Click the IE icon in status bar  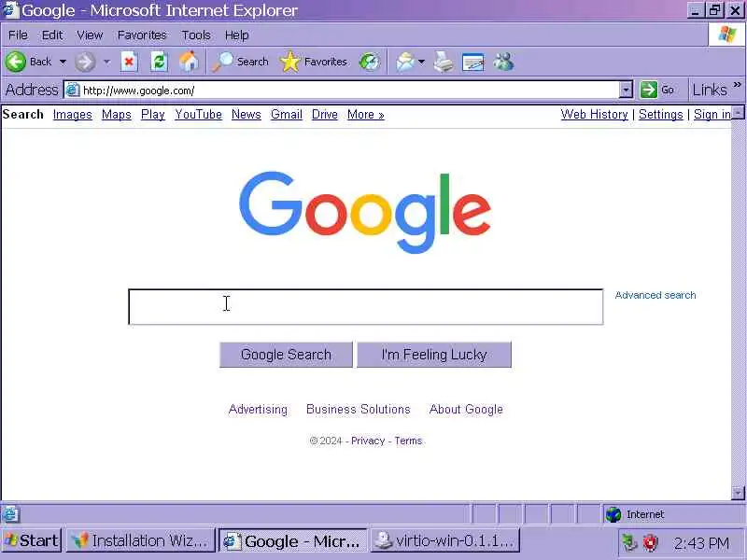point(10,514)
